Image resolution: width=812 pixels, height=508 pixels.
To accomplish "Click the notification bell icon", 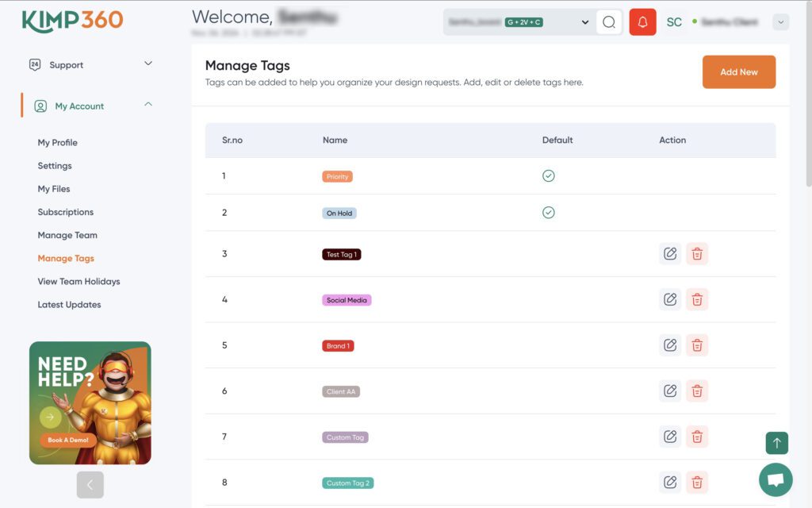I will click(642, 22).
